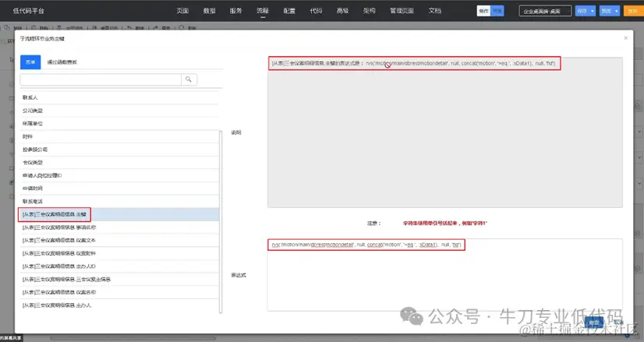Expand the blue 保存 dropdown arrow
The image size is (644, 342).
[x=593, y=11]
